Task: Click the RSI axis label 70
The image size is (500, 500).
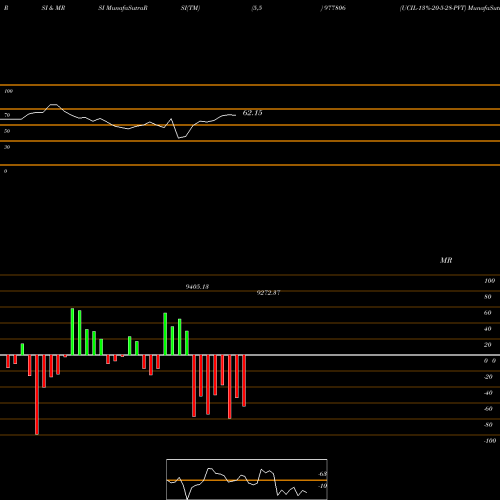Action: 7,115
